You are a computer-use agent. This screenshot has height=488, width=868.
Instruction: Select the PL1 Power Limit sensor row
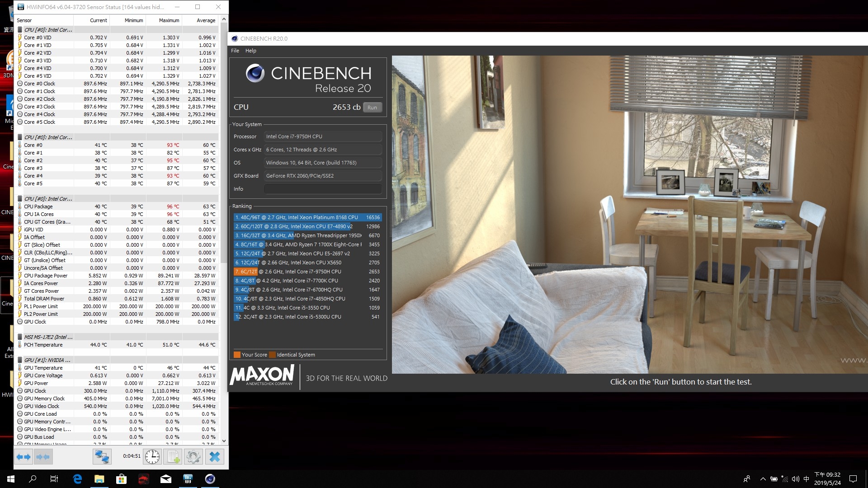pyautogui.click(x=117, y=306)
